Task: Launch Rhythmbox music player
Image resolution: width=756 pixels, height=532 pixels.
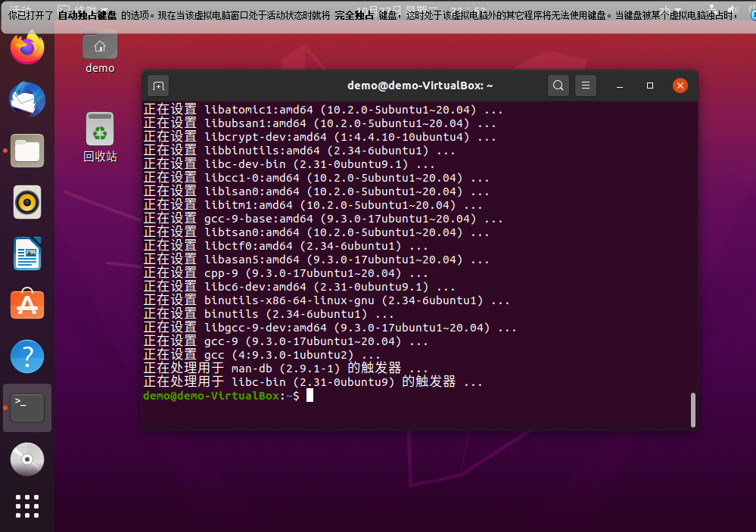Action: [x=27, y=202]
